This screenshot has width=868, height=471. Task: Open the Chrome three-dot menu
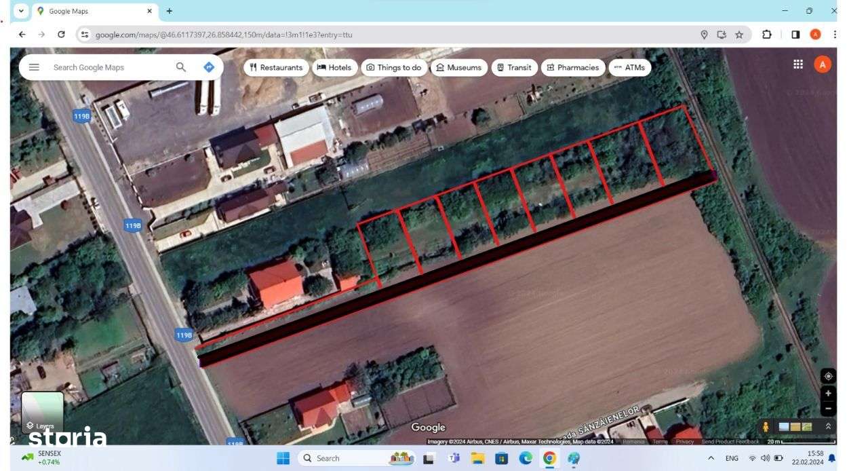(x=835, y=35)
